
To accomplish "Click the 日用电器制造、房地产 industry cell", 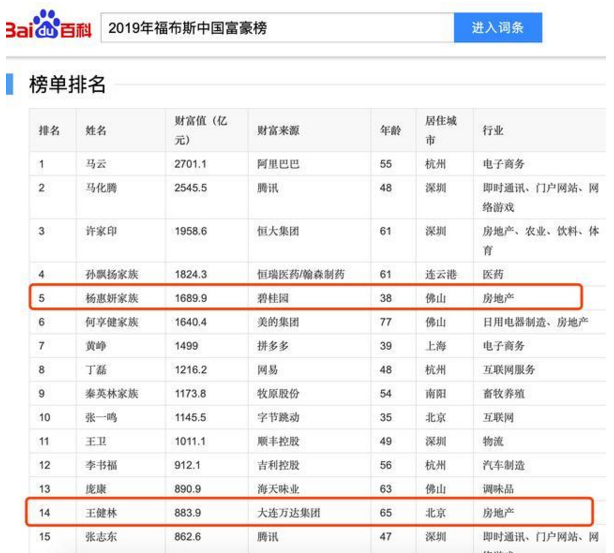I will pyautogui.click(x=535, y=322).
